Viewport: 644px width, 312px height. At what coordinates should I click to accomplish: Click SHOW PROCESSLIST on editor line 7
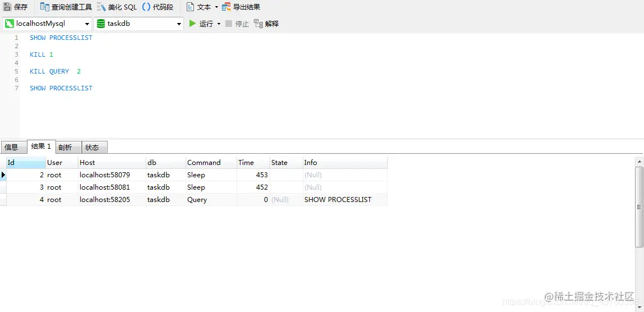(x=61, y=88)
